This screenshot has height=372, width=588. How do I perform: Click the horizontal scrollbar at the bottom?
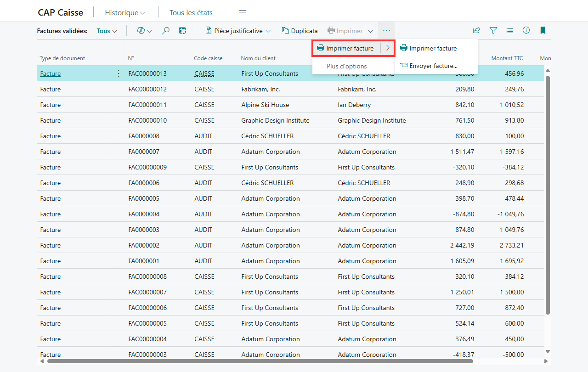click(x=260, y=361)
